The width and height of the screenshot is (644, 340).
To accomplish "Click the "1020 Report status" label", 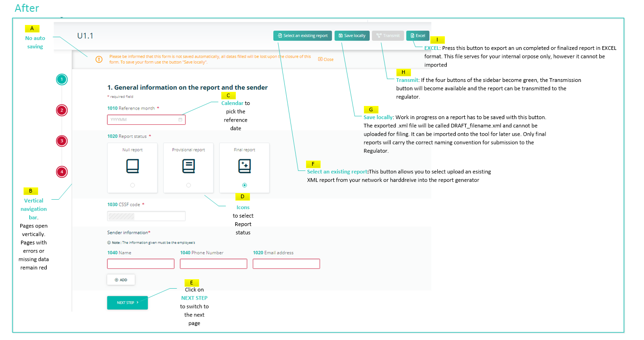I will 129,136.
